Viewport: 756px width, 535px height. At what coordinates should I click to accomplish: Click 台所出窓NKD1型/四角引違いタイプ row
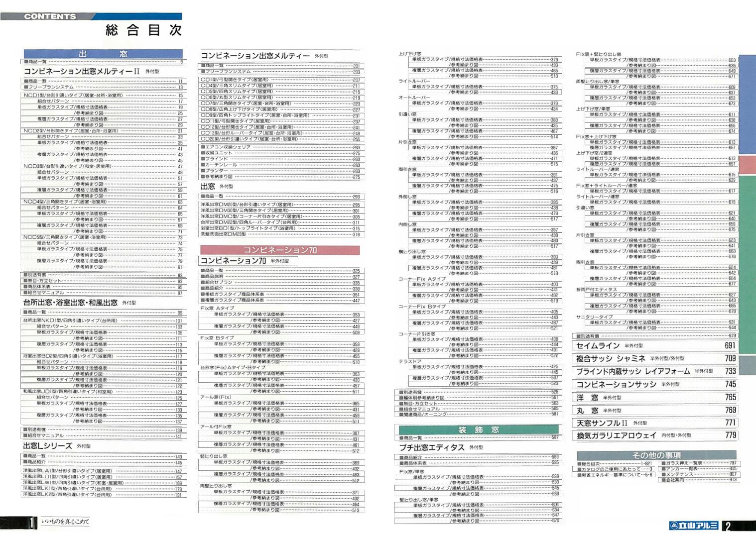coord(103,321)
